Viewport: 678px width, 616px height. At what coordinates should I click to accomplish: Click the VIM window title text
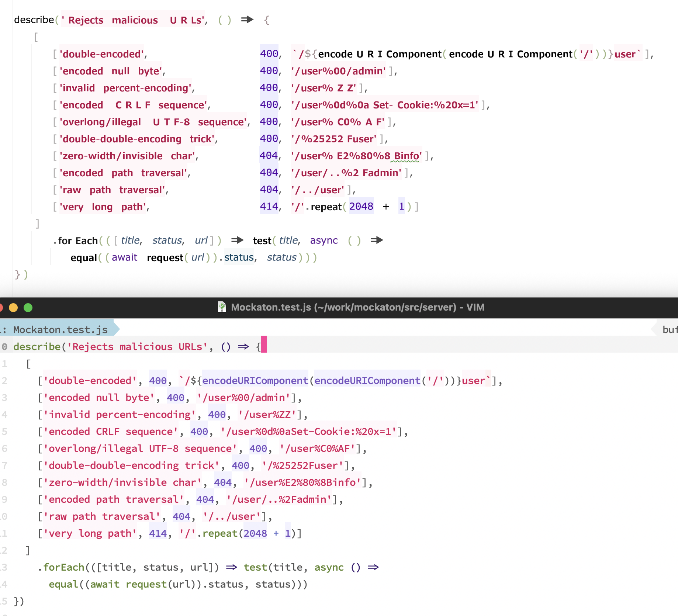pos(357,307)
